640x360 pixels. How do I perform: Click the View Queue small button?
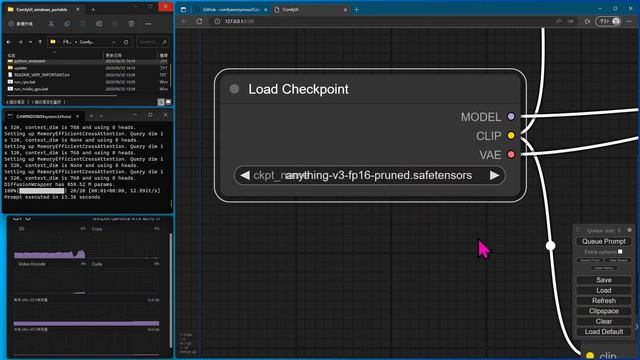[618, 260]
